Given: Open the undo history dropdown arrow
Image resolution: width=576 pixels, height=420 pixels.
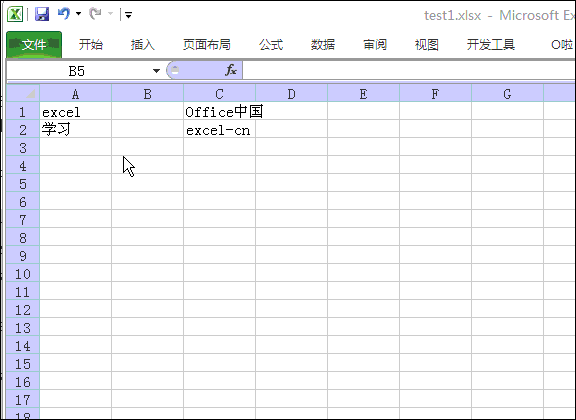Looking at the screenshot, I should pos(78,14).
